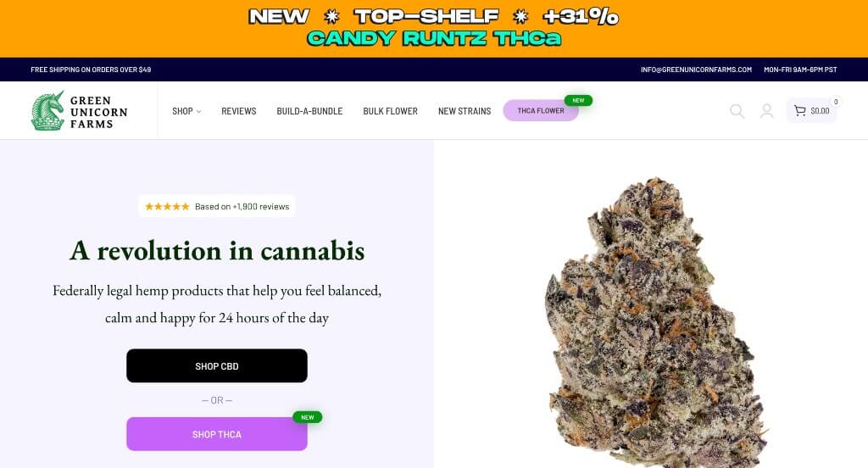Click the search magnifier icon
Screen dimensions: 868x468
pyautogui.click(x=737, y=111)
